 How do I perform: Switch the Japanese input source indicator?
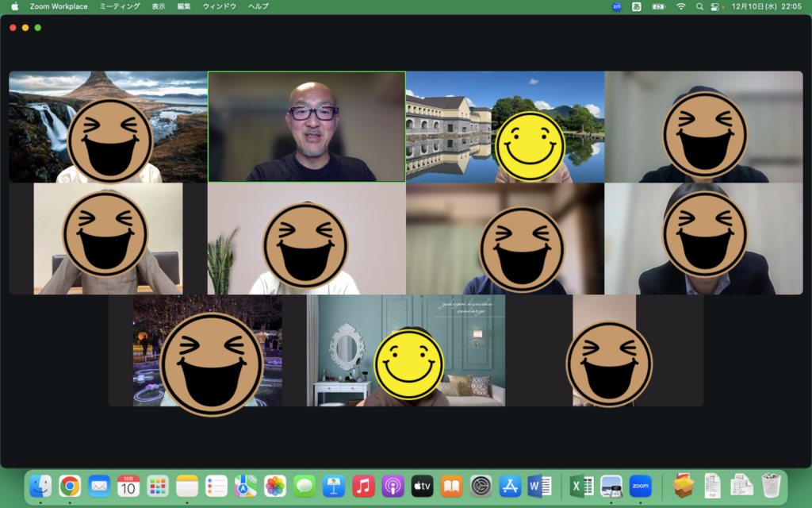[x=637, y=6]
